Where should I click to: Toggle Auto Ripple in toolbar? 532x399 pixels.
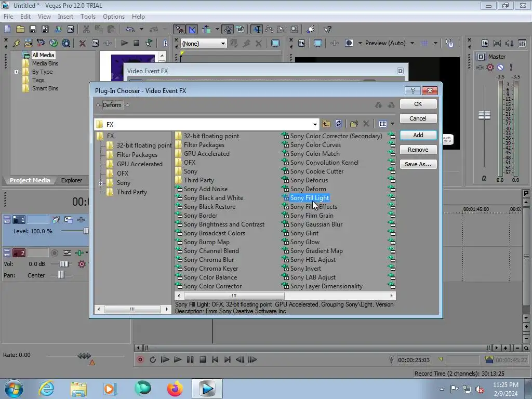click(x=206, y=29)
